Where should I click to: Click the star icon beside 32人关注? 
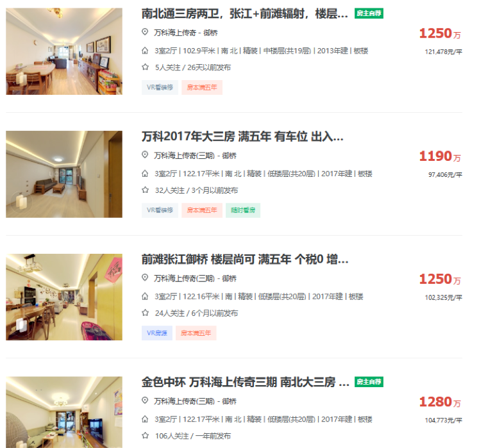click(x=145, y=190)
